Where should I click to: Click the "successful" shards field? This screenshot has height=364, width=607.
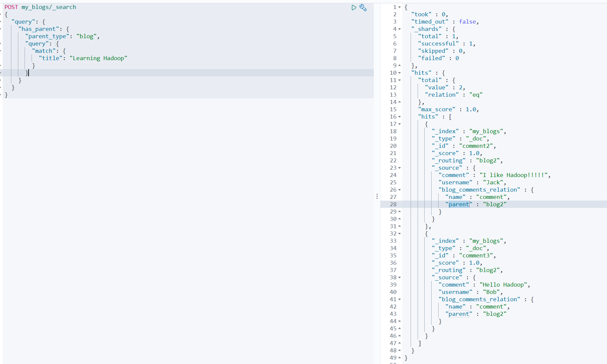point(438,44)
